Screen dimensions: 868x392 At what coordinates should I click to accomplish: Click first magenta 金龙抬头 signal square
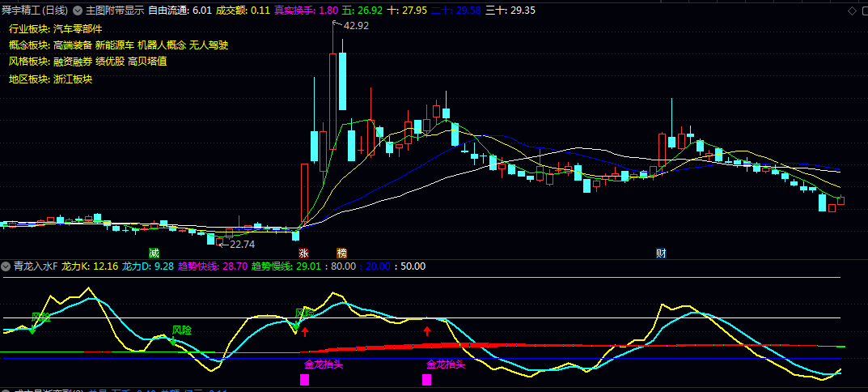(x=305, y=379)
